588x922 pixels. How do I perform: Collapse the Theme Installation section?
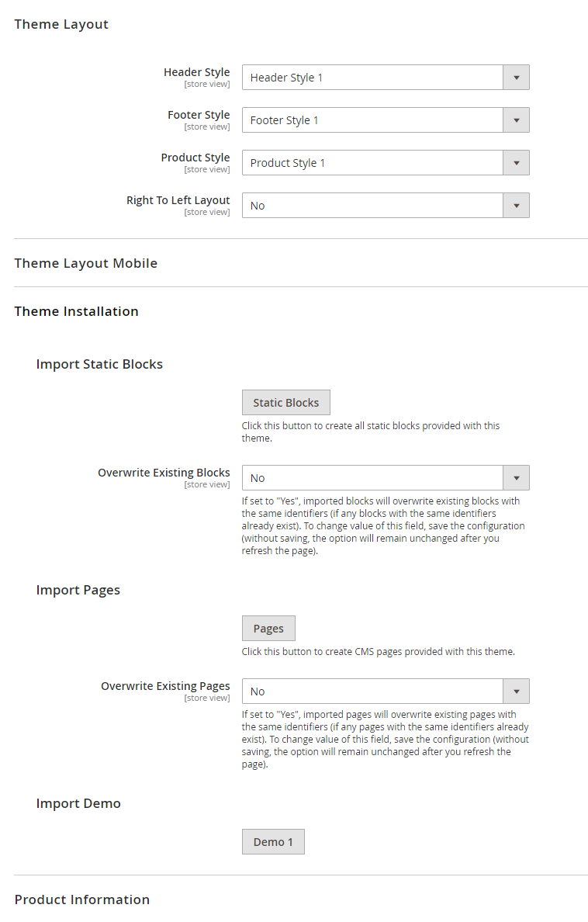(76, 311)
